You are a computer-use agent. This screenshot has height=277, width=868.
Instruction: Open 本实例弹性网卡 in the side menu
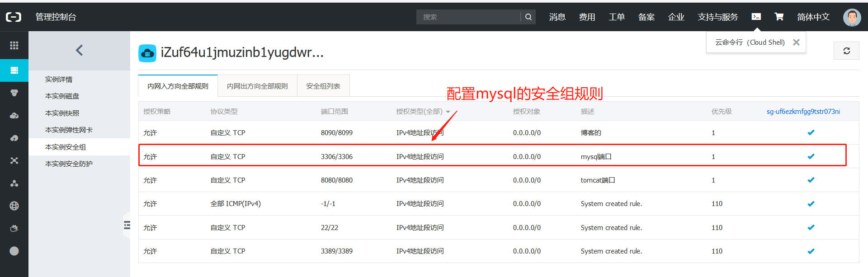(69, 130)
